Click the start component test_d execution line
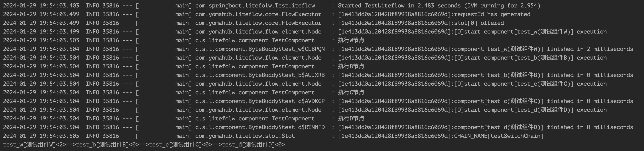644x151 pixels. click(472, 110)
